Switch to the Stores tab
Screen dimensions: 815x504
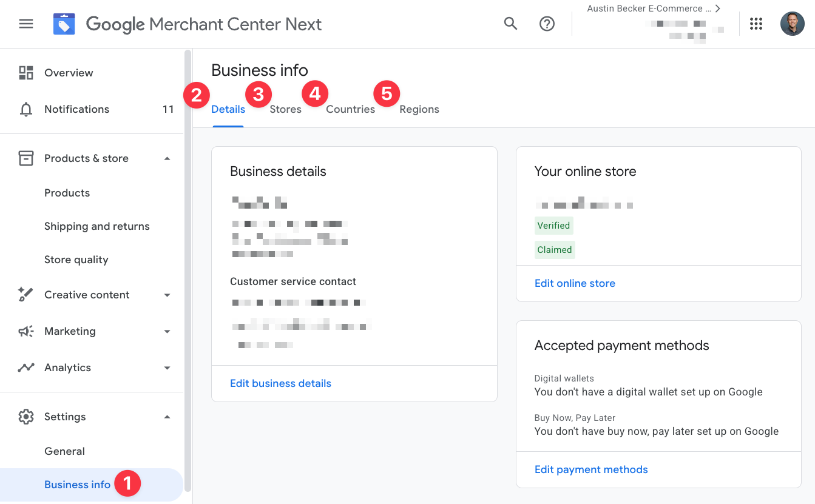click(x=285, y=109)
